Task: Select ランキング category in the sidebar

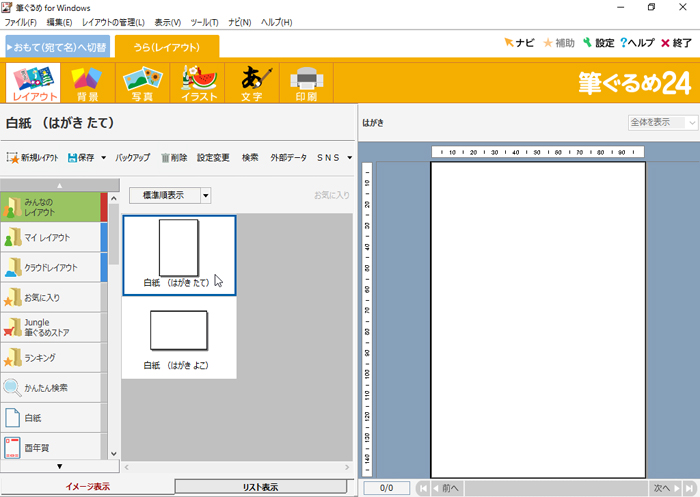Action: coord(52,357)
